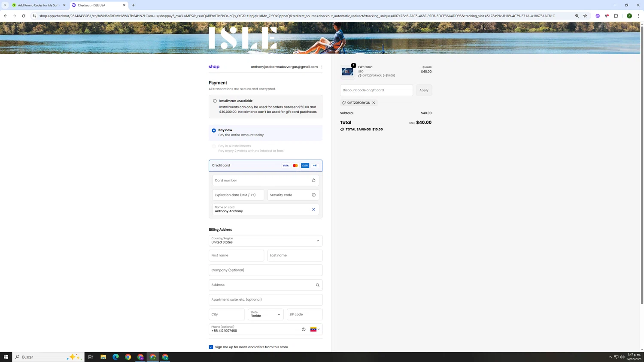The height and width of the screenshot is (362, 644).
Task: View site information icon in address bar
Action: [34, 16]
